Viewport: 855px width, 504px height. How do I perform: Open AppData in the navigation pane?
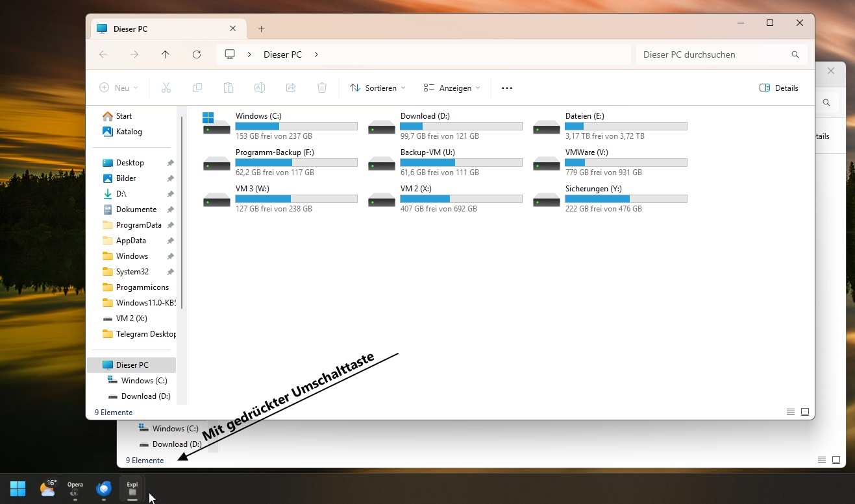(x=132, y=241)
